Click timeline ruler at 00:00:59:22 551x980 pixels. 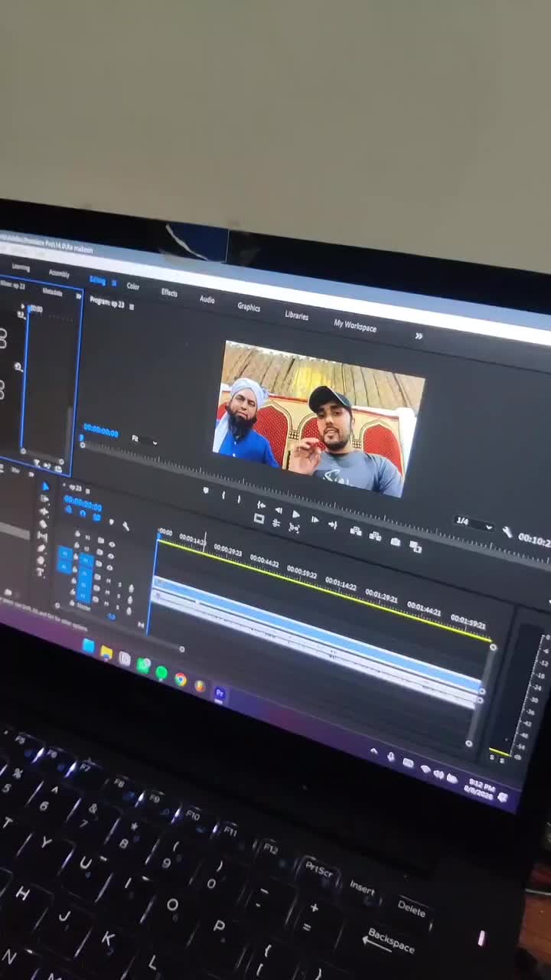(x=302, y=572)
